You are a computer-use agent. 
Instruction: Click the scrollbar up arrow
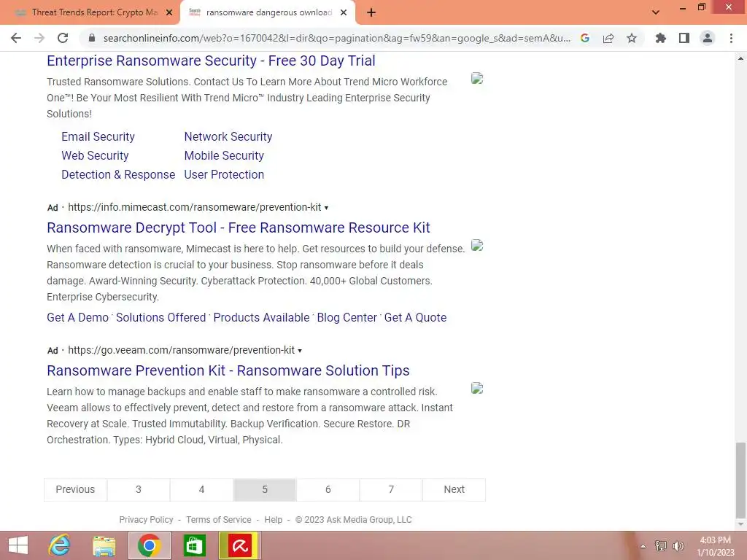pyautogui.click(x=740, y=58)
